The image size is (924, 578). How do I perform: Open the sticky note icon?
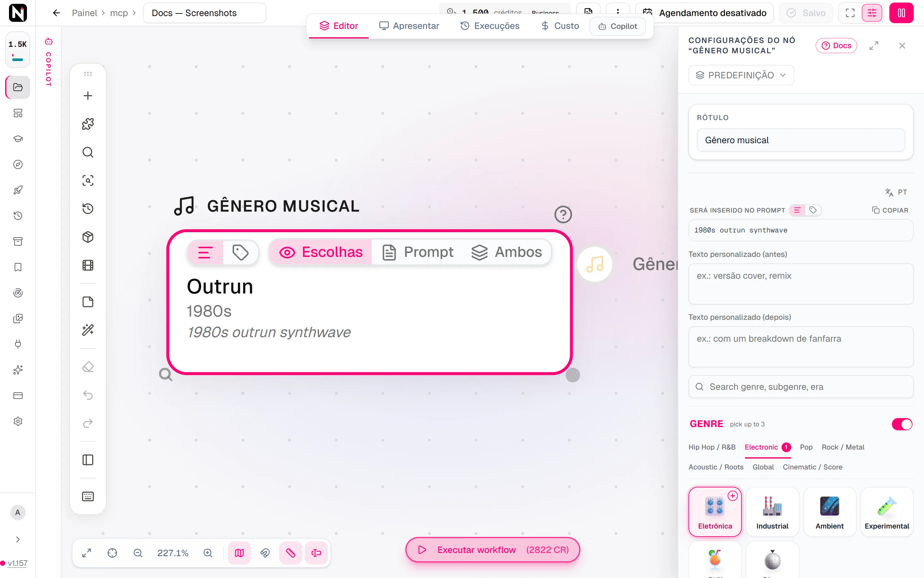pyautogui.click(x=88, y=302)
